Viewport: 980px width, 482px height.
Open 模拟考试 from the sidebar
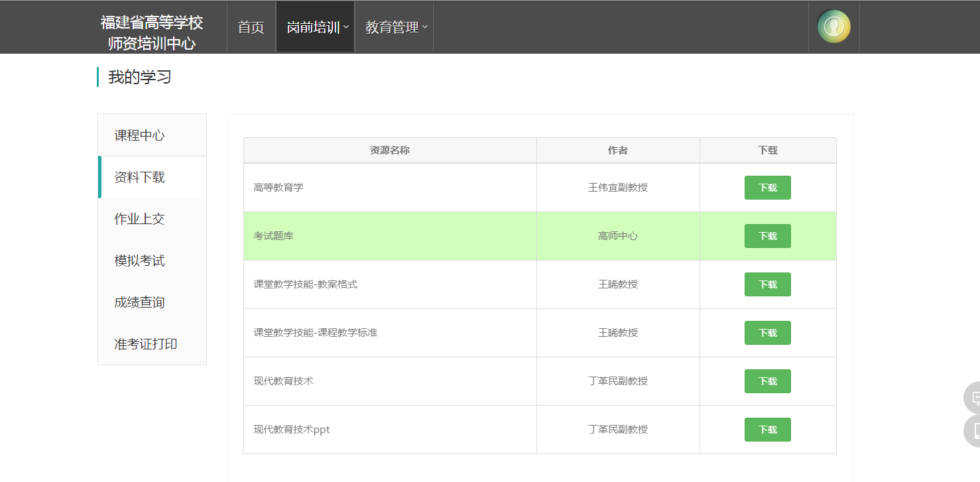tap(139, 261)
